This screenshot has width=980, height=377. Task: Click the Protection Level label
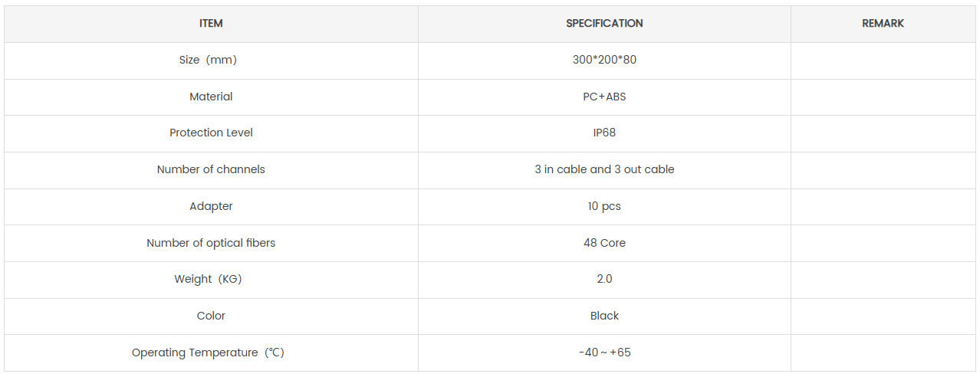click(x=211, y=133)
